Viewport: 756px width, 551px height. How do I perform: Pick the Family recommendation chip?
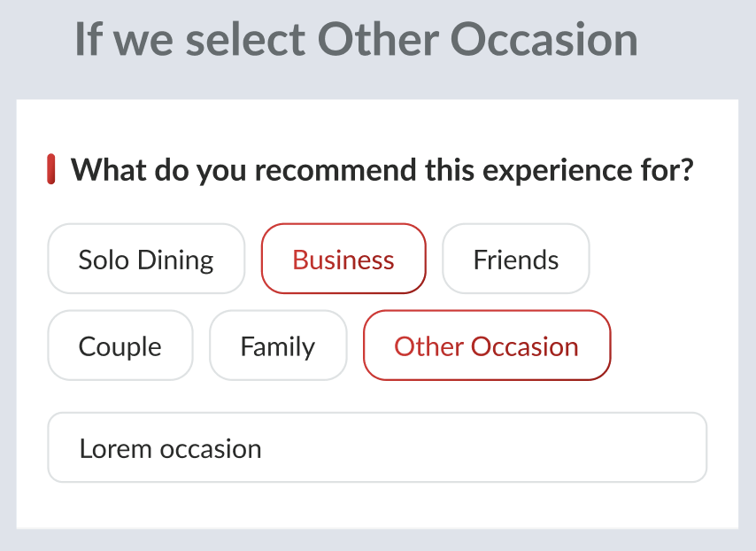pos(277,345)
